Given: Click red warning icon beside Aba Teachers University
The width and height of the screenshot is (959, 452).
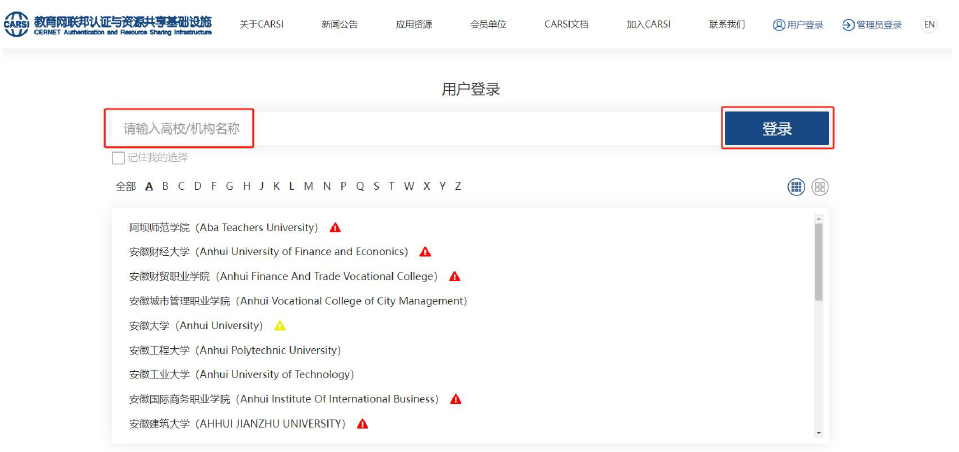Looking at the screenshot, I should [x=335, y=228].
